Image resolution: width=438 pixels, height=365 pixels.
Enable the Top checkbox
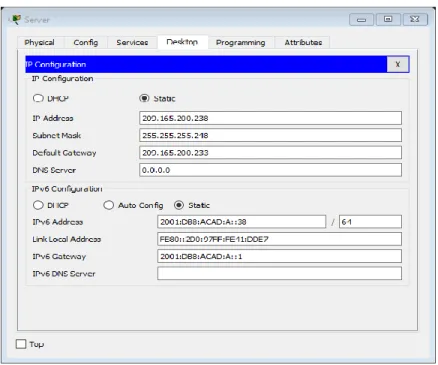click(21, 344)
